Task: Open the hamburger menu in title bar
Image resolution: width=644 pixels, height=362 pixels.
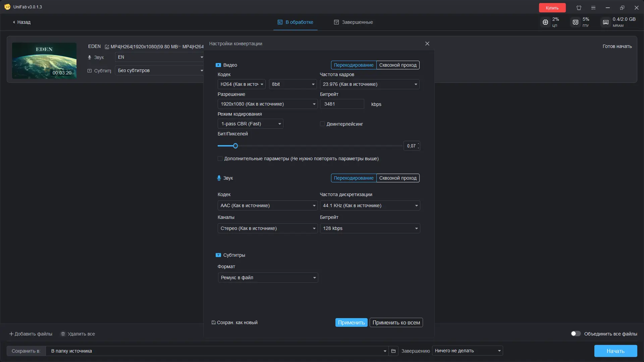Action: (x=593, y=8)
